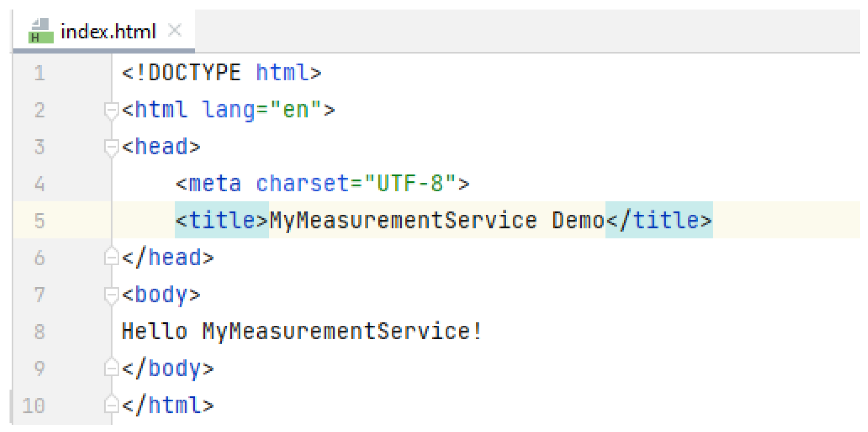Collapse the html tag fold marker on line 2
This screenshot has height=432, width=868.
click(111, 111)
